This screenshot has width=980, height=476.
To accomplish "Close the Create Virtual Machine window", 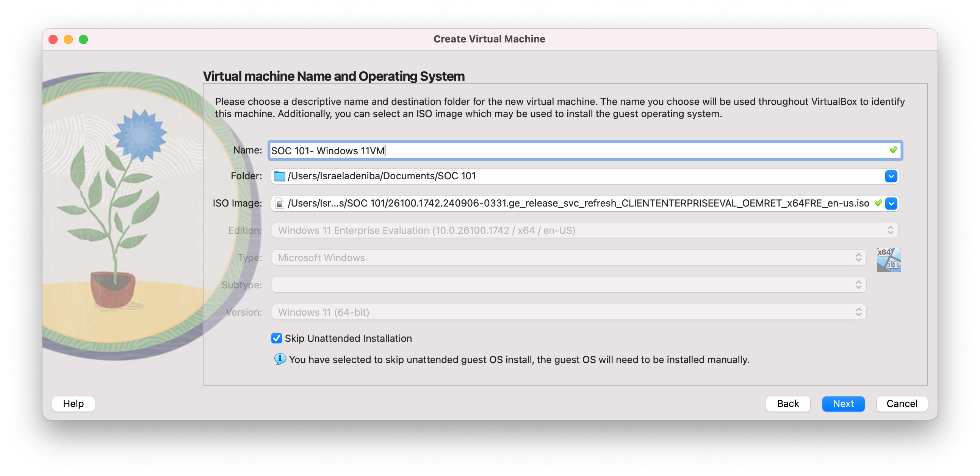I will tap(53, 39).
